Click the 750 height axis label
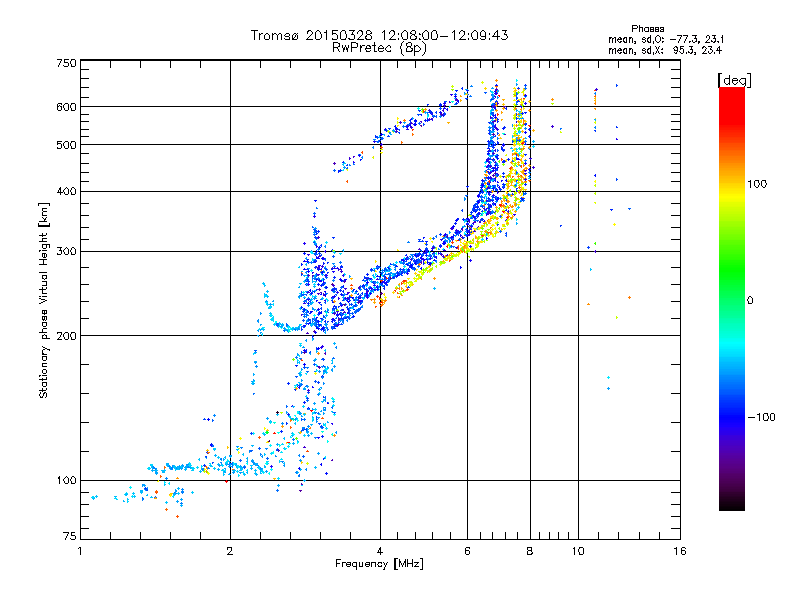 (66, 63)
